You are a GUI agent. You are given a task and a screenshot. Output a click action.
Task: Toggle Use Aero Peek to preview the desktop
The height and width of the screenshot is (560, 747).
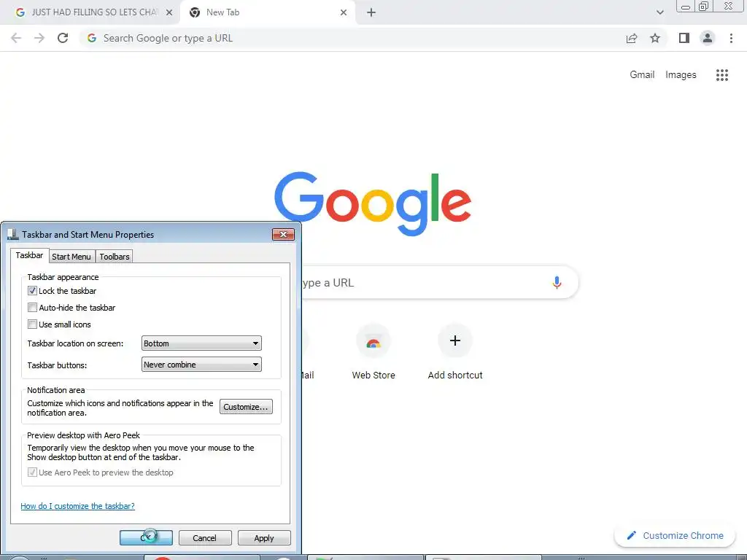pyautogui.click(x=32, y=472)
